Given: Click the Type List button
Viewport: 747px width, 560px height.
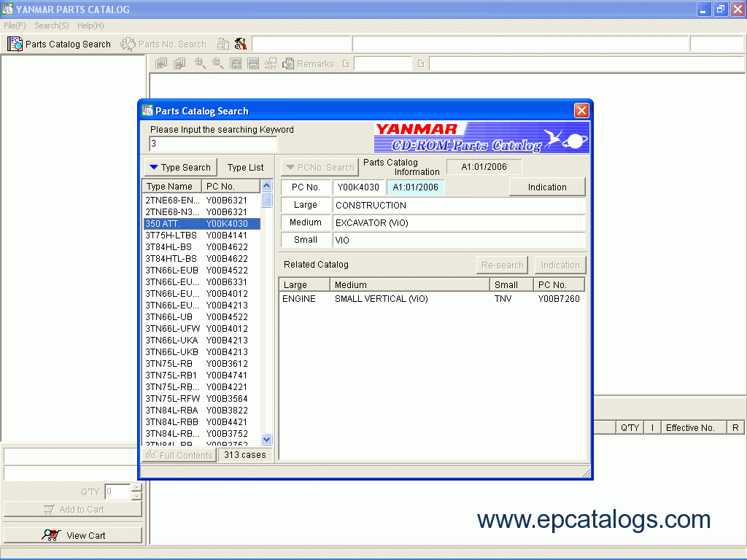Looking at the screenshot, I should 245,168.
